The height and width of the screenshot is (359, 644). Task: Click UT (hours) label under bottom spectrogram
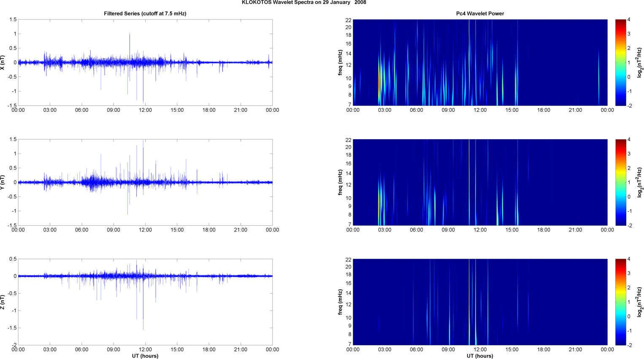480,356
